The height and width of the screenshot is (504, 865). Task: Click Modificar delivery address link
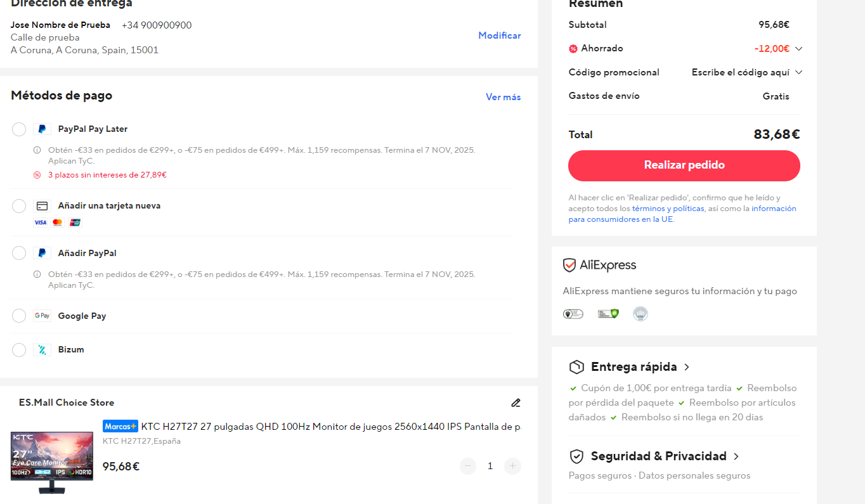(x=500, y=36)
